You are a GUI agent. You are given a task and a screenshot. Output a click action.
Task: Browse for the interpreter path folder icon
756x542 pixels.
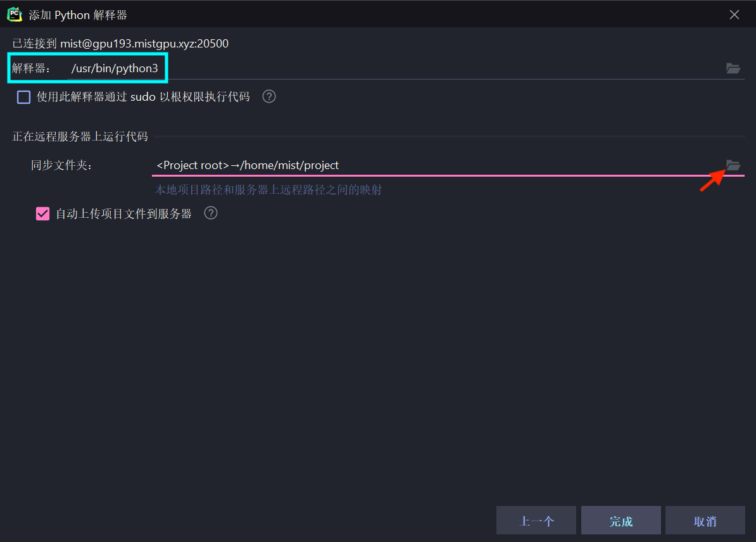(733, 68)
